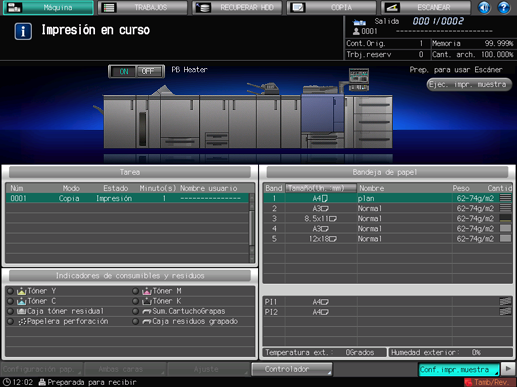Image resolution: width=517 pixels, height=387 pixels.
Task: Click Tóner M status indicator circle
Action: pos(135,291)
